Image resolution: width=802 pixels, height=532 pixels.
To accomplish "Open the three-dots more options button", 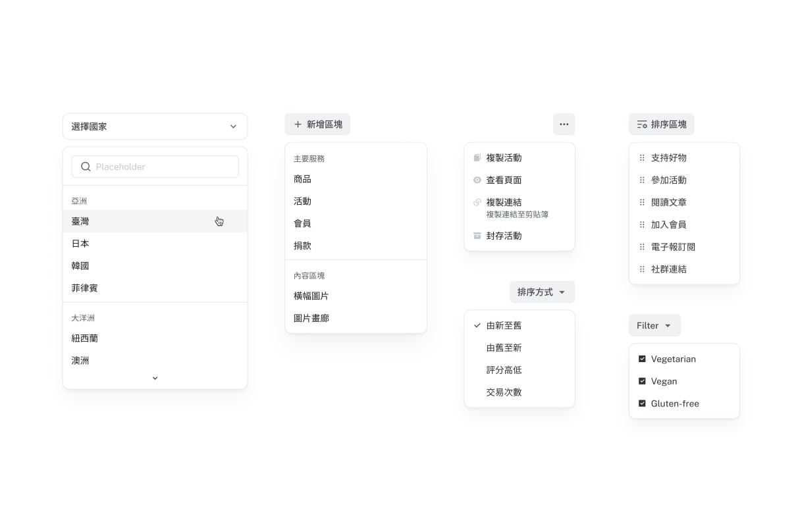I will click(x=564, y=124).
